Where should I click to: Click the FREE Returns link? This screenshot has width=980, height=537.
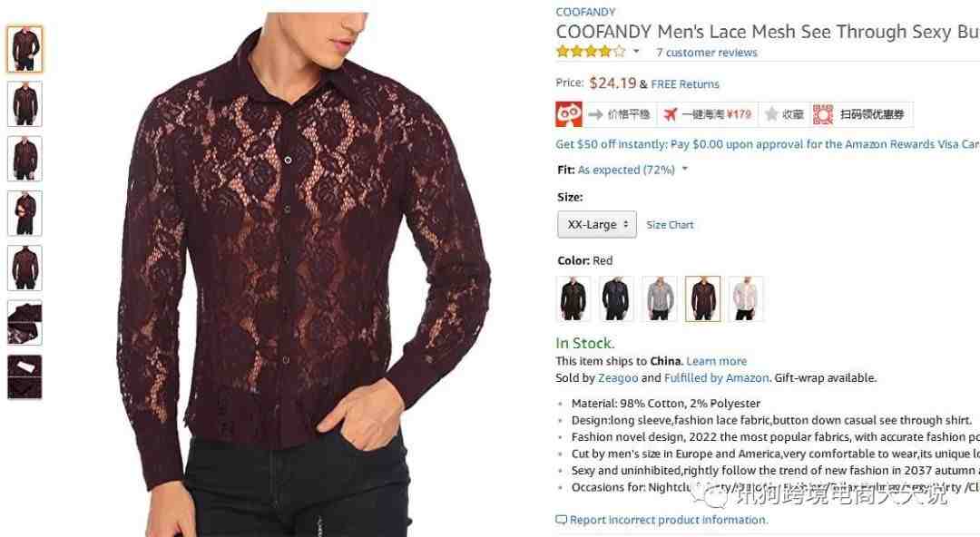pos(685,83)
